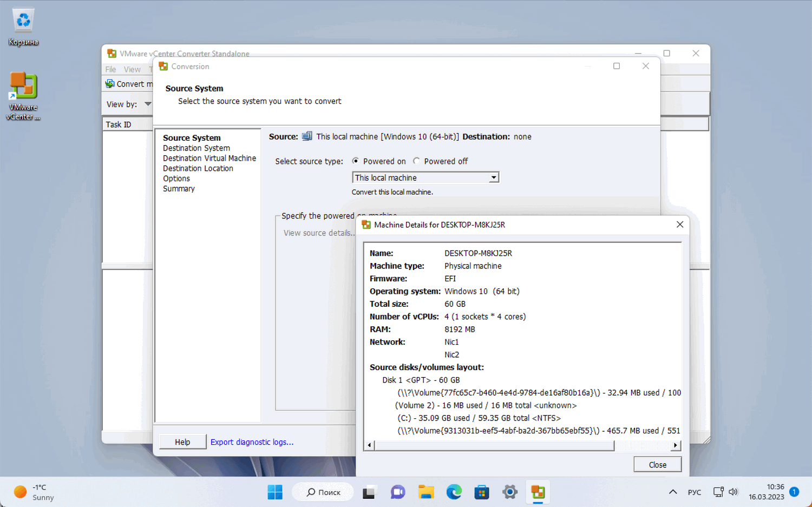Select the Powered on radio button
The height and width of the screenshot is (507, 812).
click(x=356, y=161)
